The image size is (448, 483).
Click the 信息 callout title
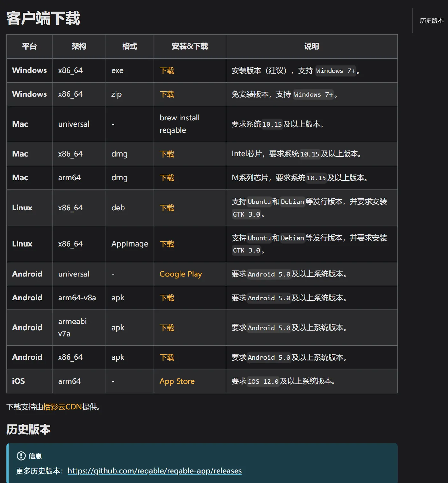point(35,456)
